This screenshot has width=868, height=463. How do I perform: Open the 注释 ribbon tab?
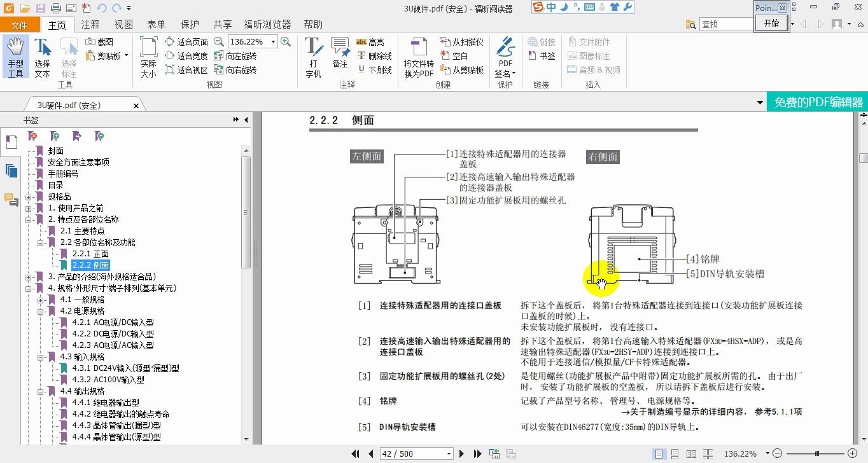point(90,24)
